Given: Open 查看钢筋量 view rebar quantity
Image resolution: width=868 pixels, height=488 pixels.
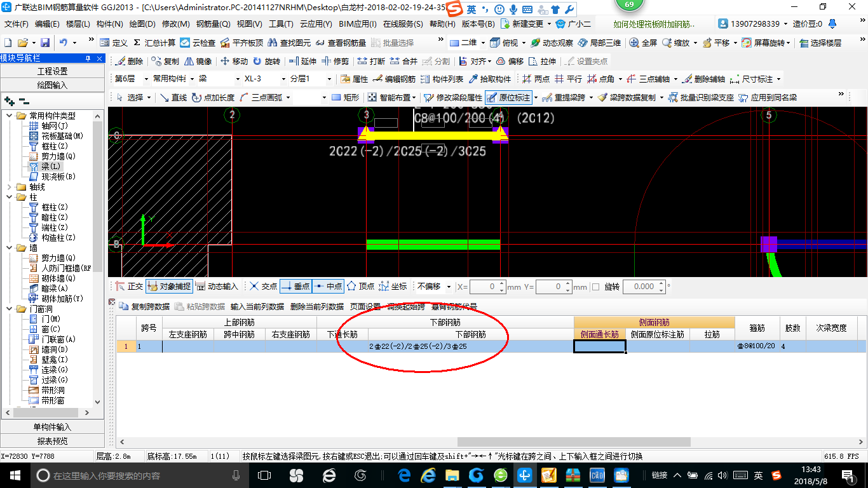Looking at the screenshot, I should [x=341, y=43].
